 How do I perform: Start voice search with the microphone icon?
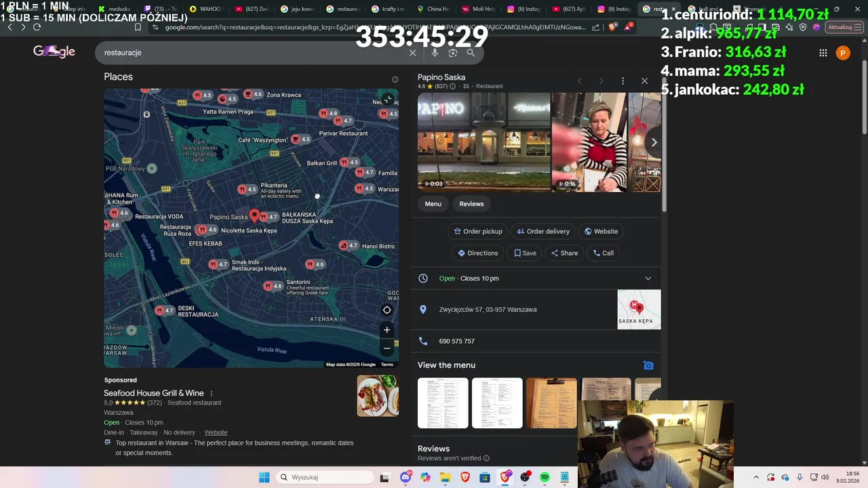tap(435, 53)
